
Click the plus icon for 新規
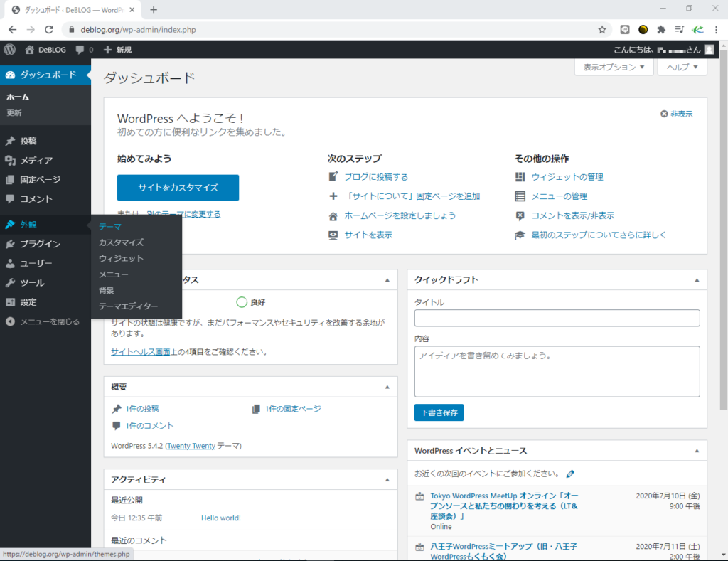pyautogui.click(x=108, y=50)
